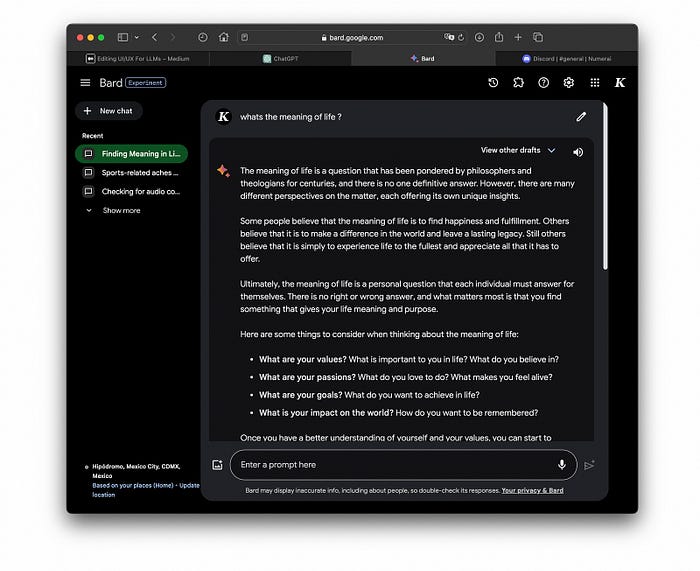Open Safari downloads icon
Image resolution: width=700 pixels, height=571 pixels.
click(x=479, y=38)
